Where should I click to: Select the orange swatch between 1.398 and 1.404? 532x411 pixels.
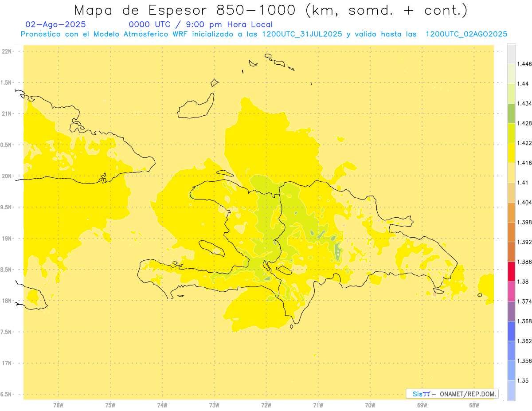point(511,212)
